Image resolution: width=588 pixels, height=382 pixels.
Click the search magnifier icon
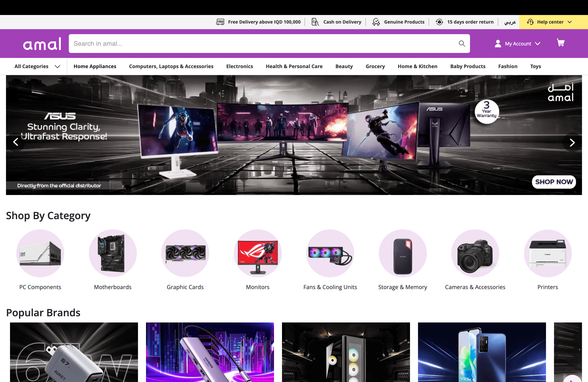click(462, 44)
